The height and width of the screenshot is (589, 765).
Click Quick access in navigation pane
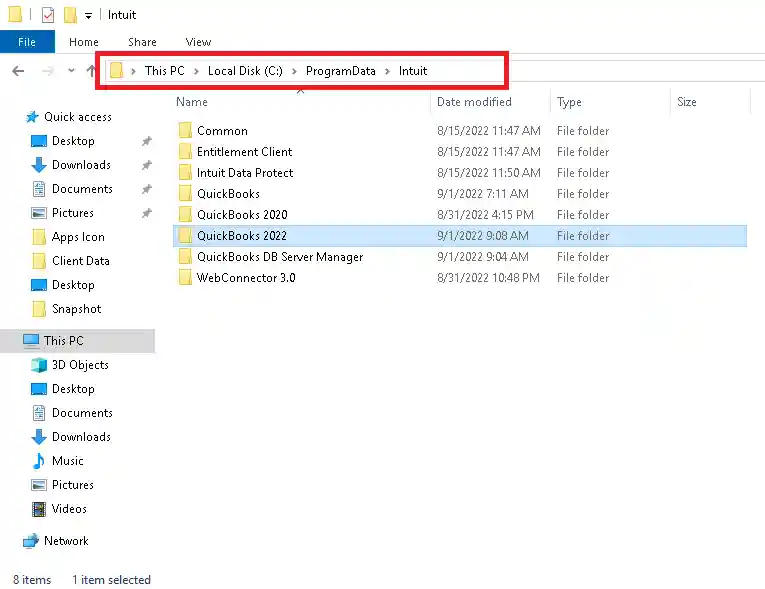tap(78, 117)
